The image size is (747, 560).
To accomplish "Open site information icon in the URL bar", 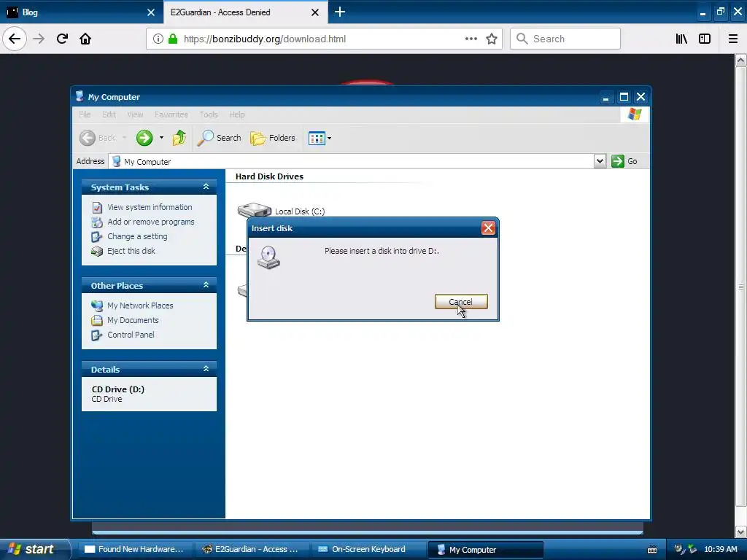I will [158, 39].
